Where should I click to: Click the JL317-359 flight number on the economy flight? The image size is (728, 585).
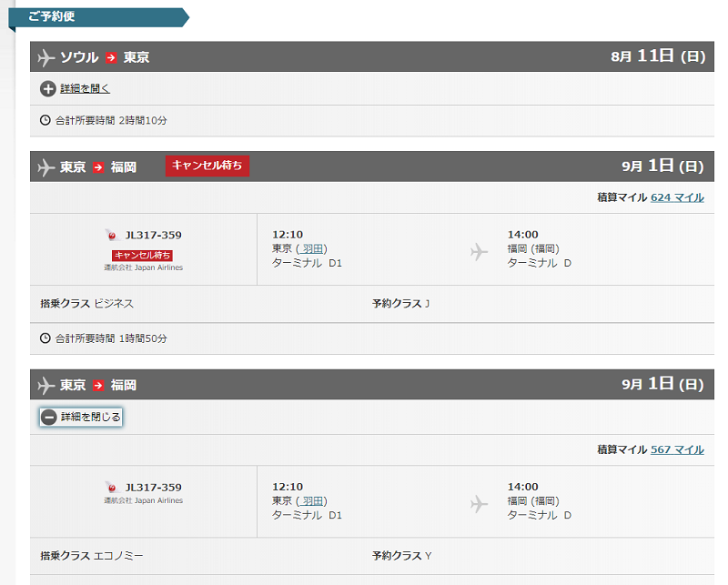(153, 488)
